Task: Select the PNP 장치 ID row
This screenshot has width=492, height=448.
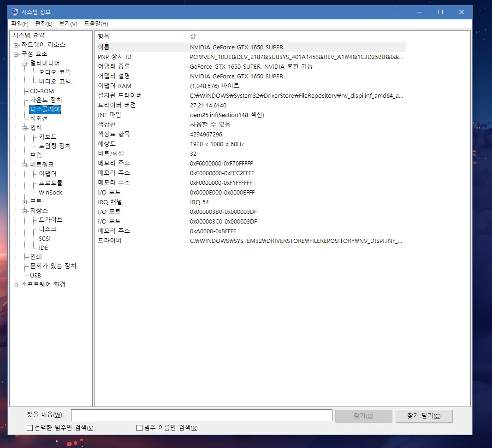Action: [x=250, y=57]
